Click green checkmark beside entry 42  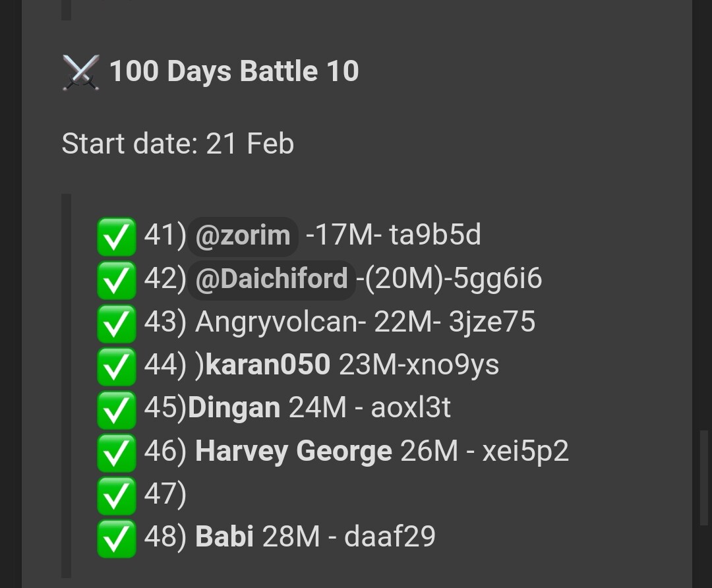click(x=117, y=280)
